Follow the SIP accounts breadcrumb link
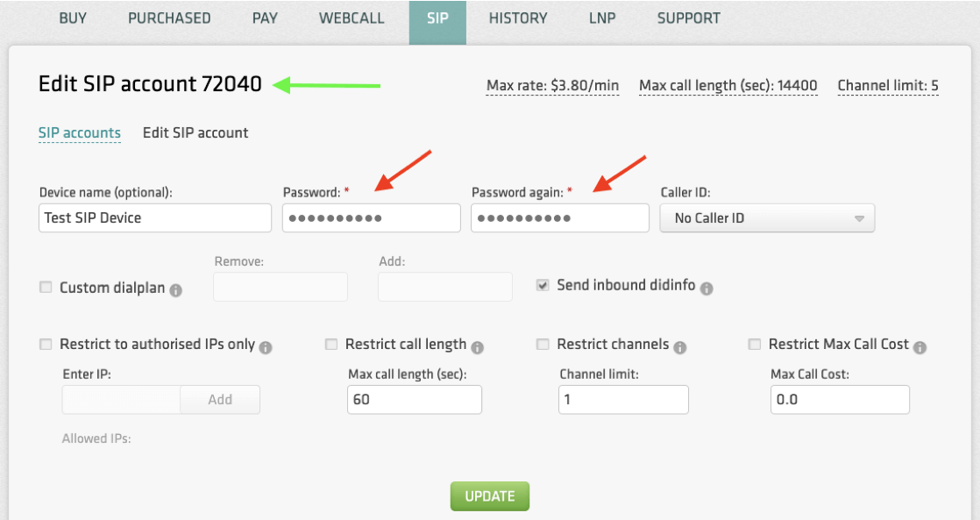The width and height of the screenshot is (980, 520). tap(80, 133)
